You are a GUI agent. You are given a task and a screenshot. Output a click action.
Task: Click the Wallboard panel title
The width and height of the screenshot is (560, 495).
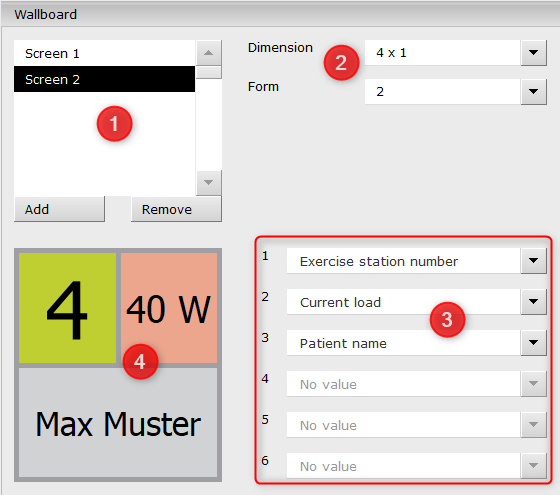pos(45,15)
